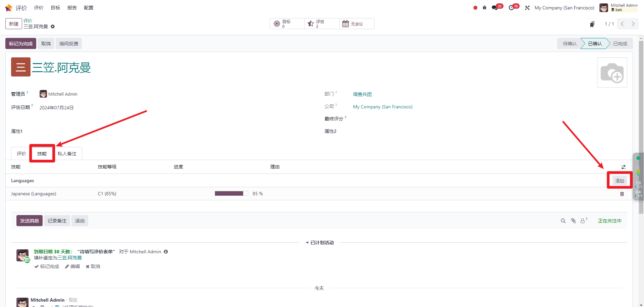Open the messages chat icon with 25 badge

coord(495,8)
